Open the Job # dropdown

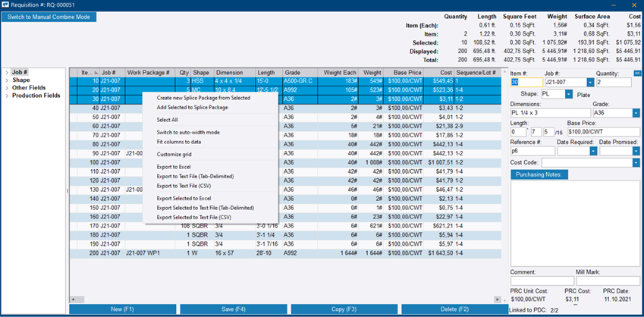591,83
